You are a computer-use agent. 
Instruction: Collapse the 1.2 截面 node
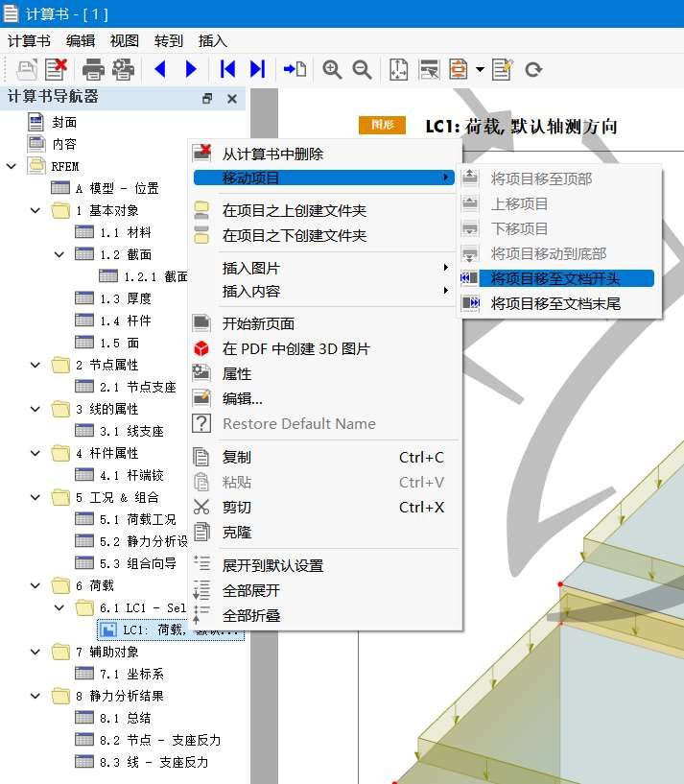(59, 254)
